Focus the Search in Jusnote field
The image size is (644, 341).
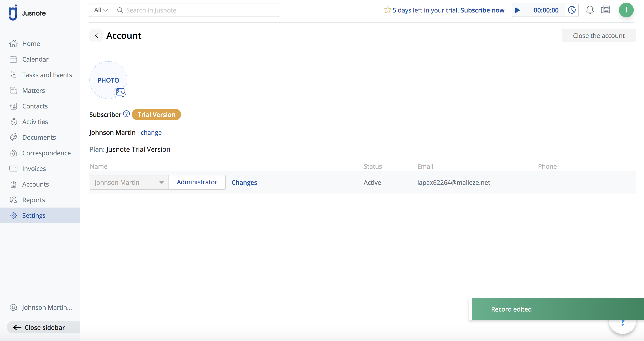[x=196, y=10]
